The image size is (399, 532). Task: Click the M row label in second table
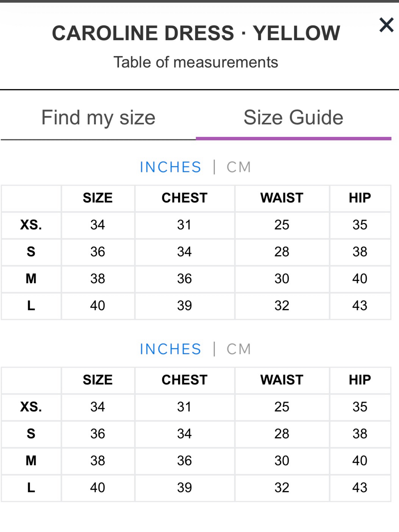coord(31,461)
